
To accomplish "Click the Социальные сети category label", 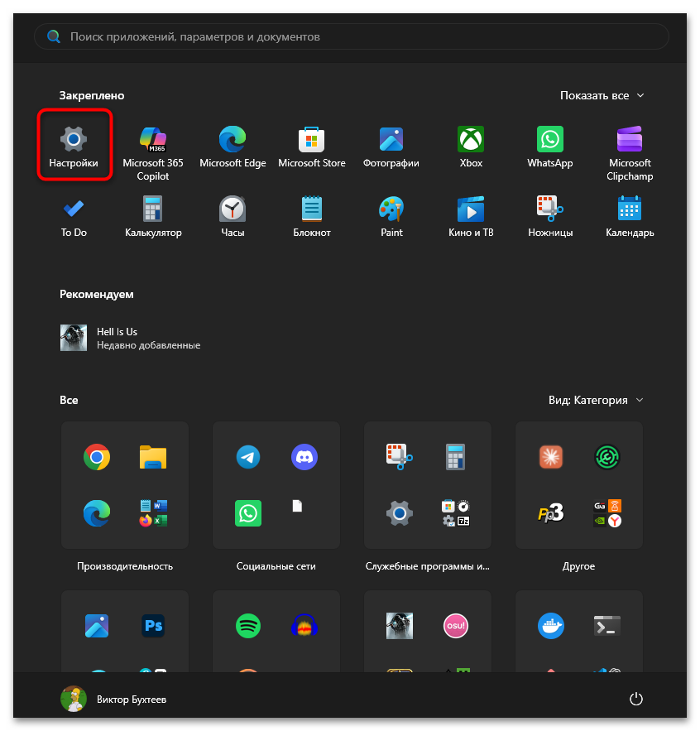I will pyautogui.click(x=276, y=566).
